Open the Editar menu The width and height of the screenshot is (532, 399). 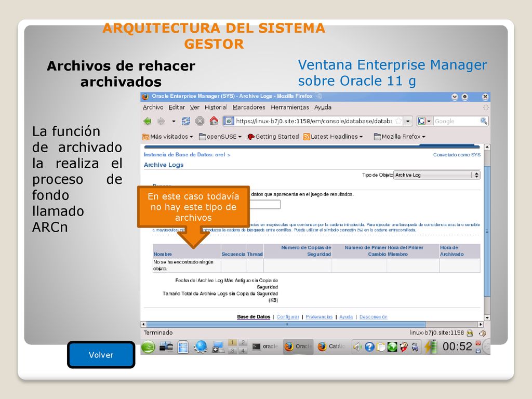177,107
